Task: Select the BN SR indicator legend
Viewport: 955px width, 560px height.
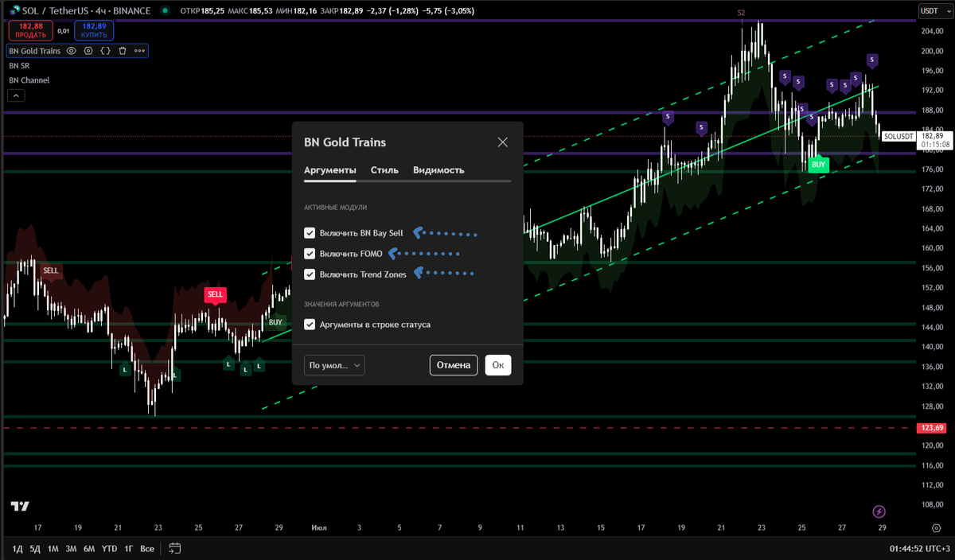Action: pyautogui.click(x=19, y=66)
